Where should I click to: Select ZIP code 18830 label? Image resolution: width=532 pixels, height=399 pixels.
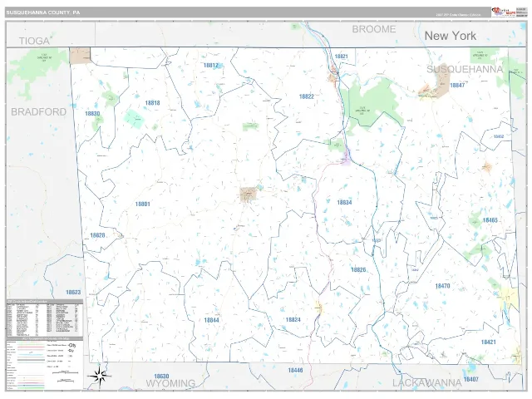click(92, 114)
